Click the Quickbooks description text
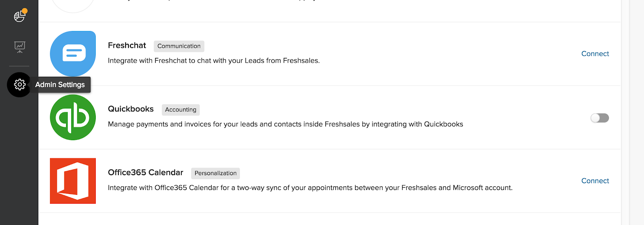This screenshot has width=644, height=225. pos(285,124)
